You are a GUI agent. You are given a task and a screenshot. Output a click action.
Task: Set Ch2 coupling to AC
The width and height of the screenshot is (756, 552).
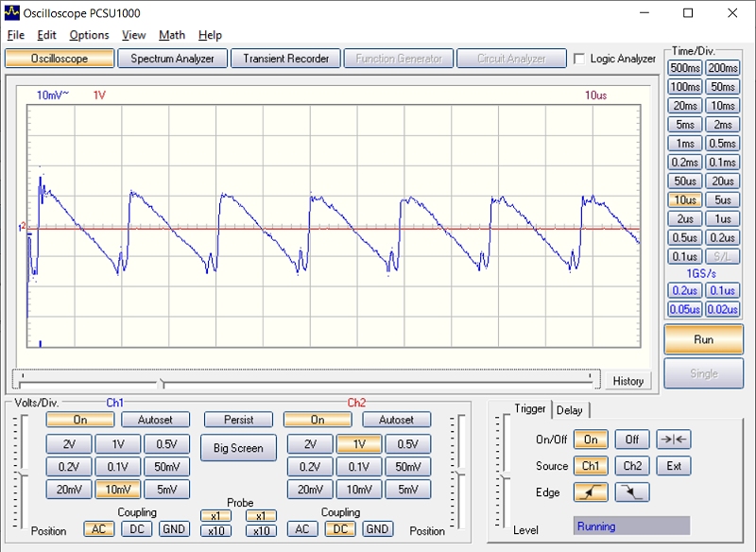[301, 529]
